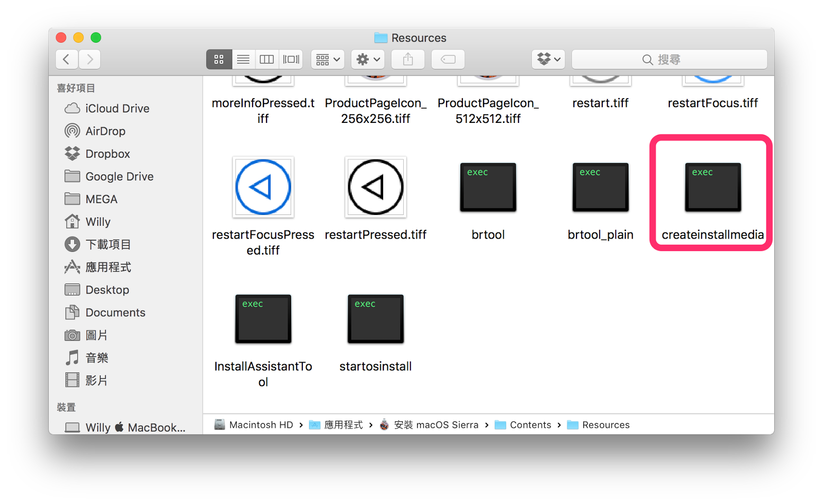Select the startosinstall exec file

(x=375, y=319)
